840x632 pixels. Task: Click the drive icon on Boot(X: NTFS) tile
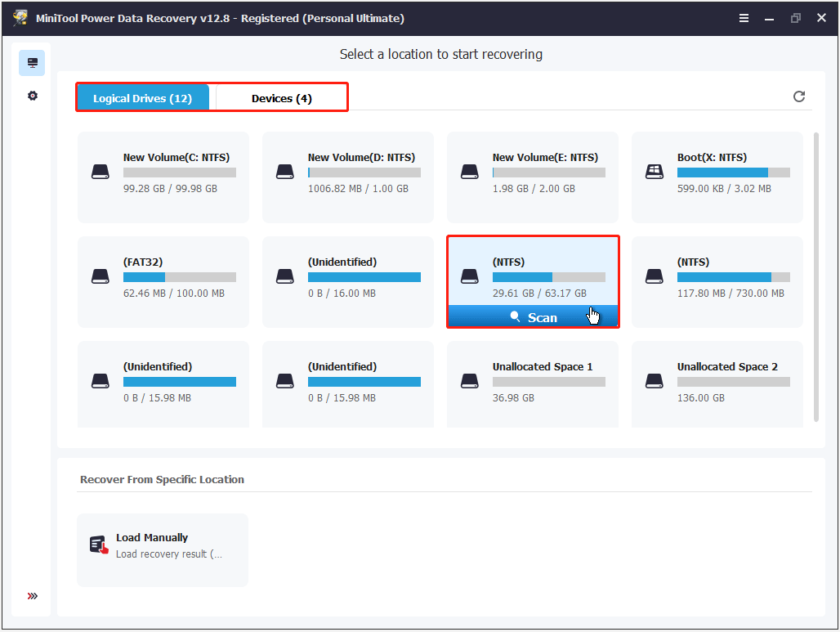(654, 171)
